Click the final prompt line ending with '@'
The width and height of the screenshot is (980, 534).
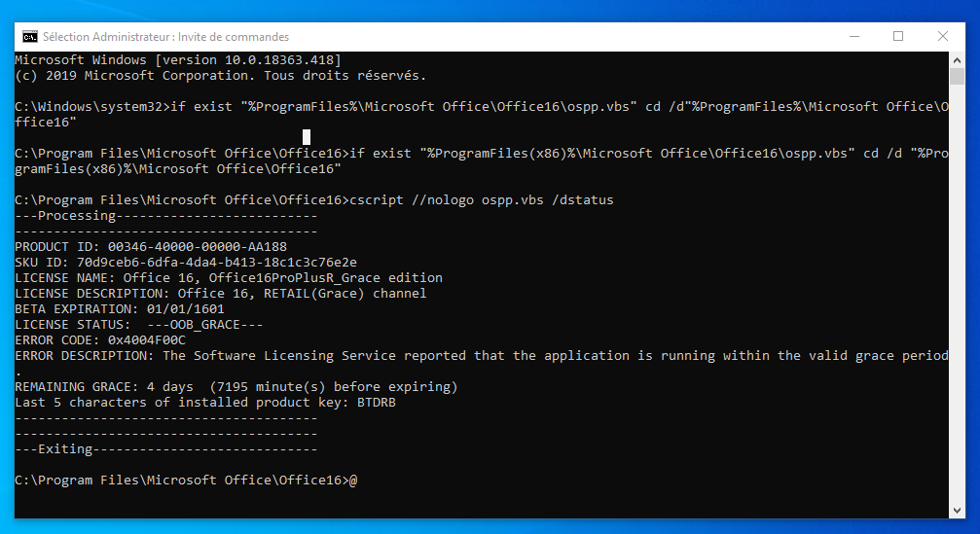(186, 481)
